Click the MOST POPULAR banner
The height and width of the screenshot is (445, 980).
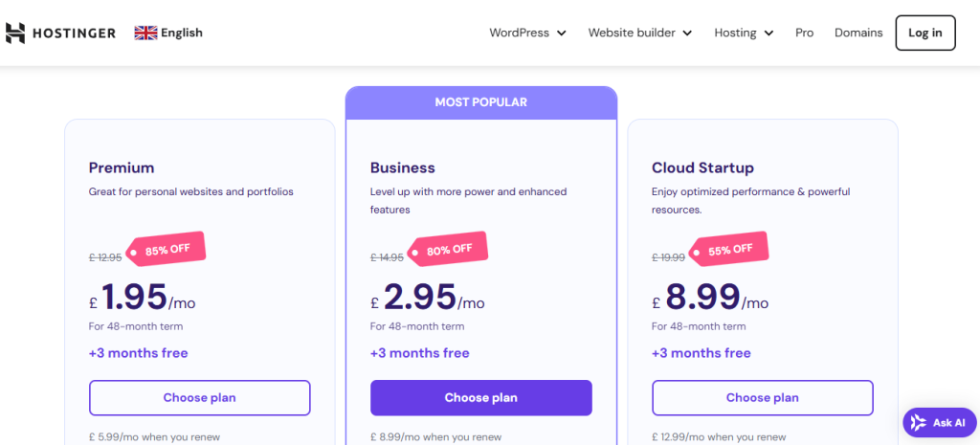(x=480, y=102)
